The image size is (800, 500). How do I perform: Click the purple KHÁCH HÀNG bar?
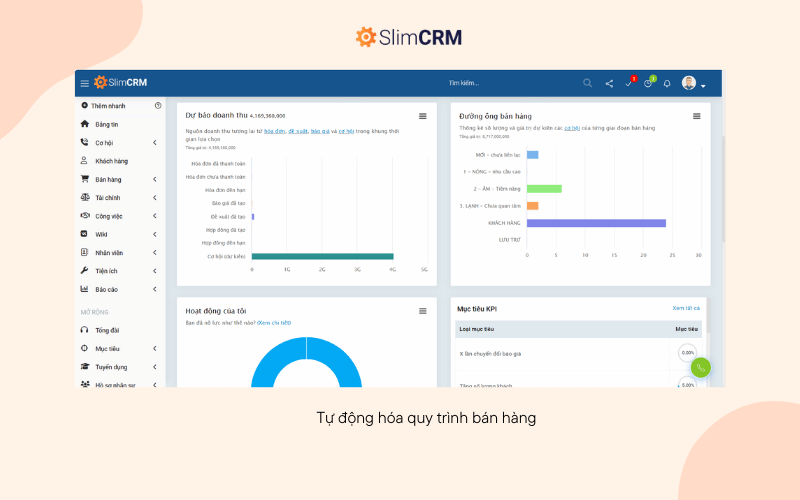click(596, 223)
